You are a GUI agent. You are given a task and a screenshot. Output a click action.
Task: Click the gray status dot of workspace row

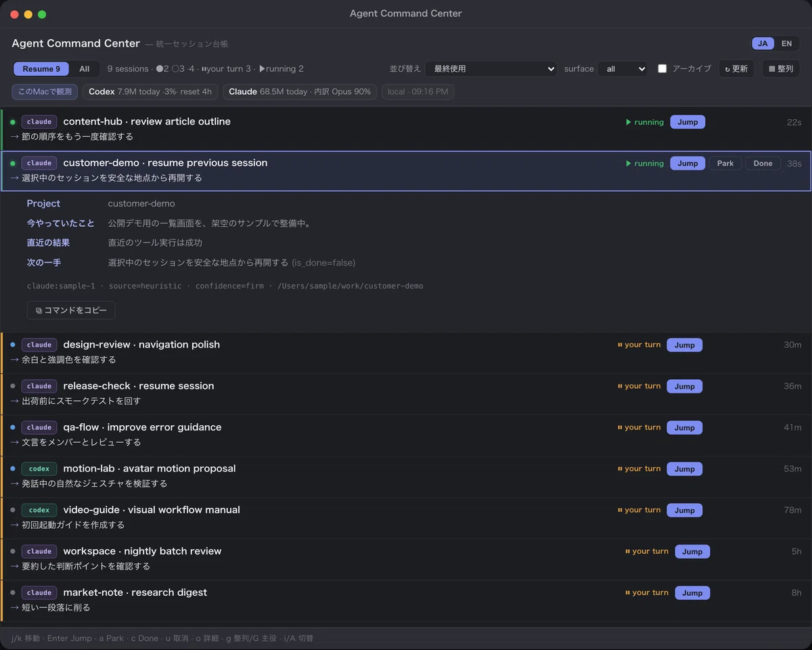pyautogui.click(x=13, y=551)
